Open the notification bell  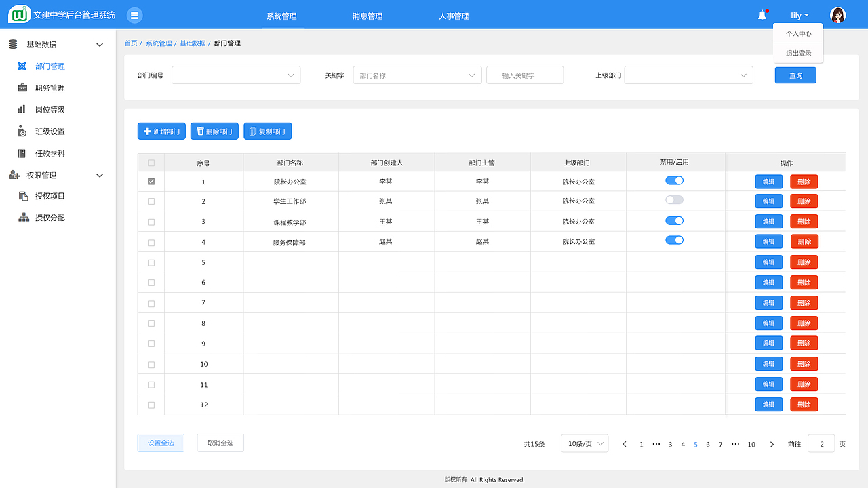pyautogui.click(x=761, y=14)
